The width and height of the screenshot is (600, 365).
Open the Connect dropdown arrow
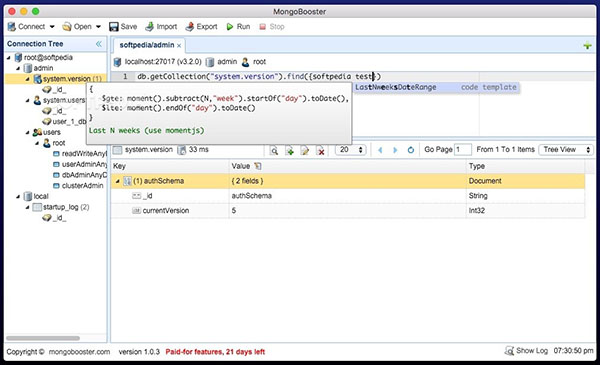(x=52, y=26)
